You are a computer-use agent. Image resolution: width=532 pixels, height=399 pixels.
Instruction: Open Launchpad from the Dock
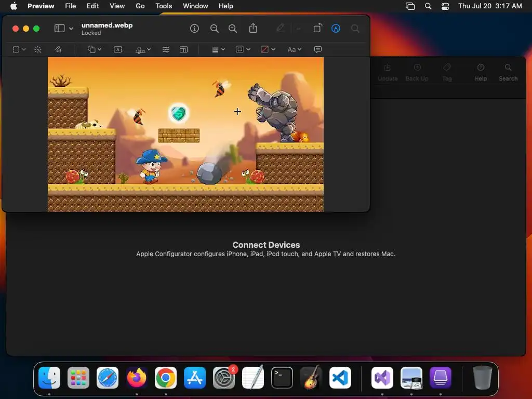click(78, 378)
